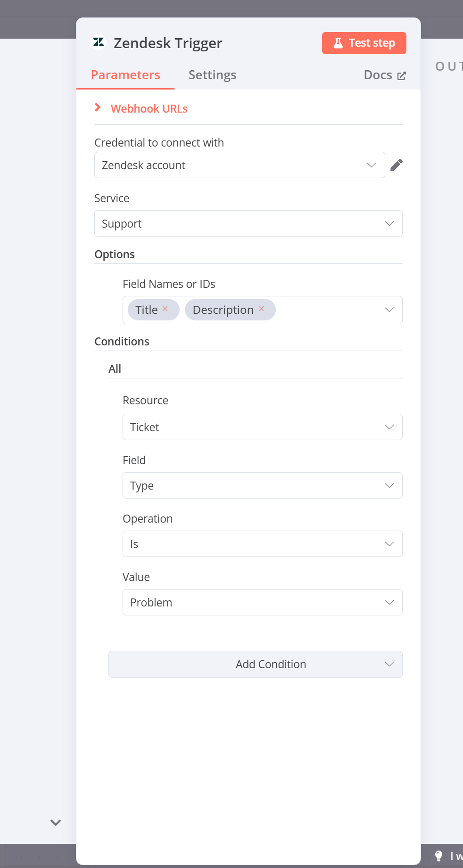Viewport: 463px width, 868px height.
Task: Remove the Title field tag
Action: pyautogui.click(x=165, y=309)
